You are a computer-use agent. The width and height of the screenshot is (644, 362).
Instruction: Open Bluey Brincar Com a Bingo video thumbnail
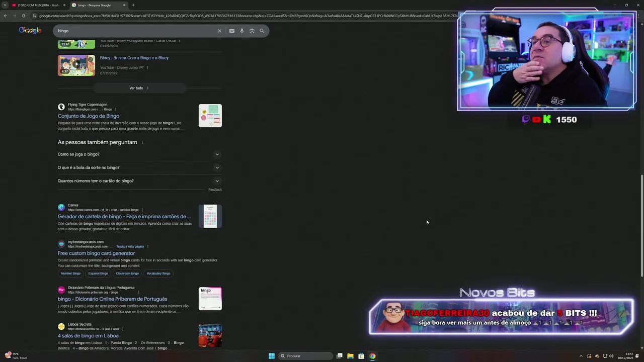tap(76, 65)
